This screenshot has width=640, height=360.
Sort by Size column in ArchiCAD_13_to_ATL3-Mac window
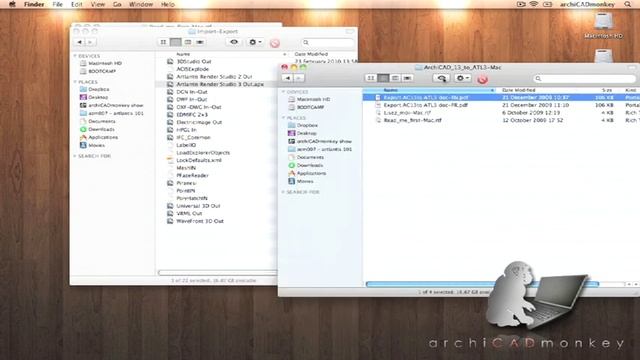[607, 90]
